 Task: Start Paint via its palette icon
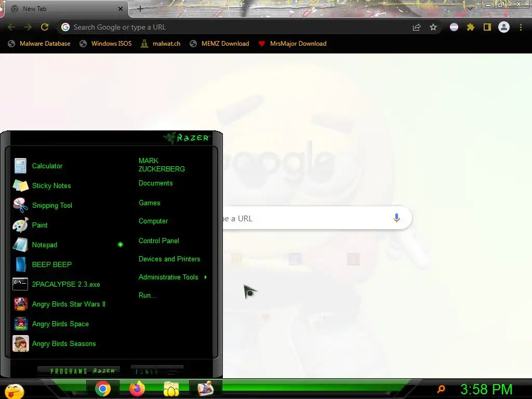pos(20,225)
